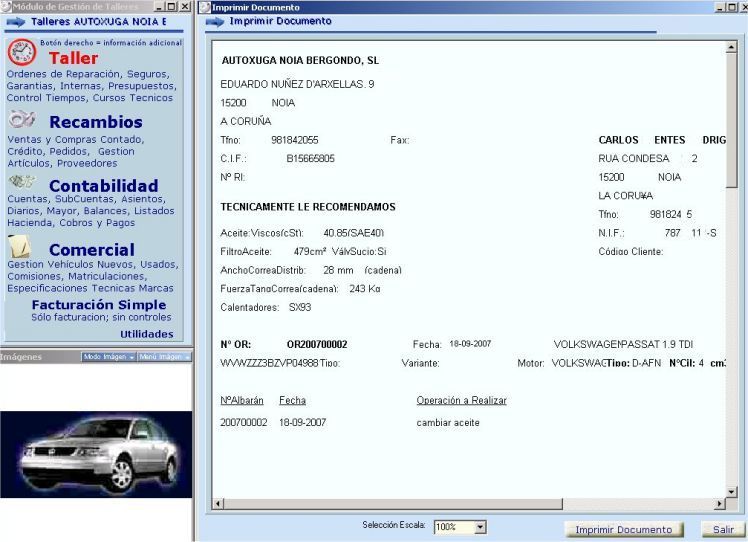This screenshot has height=542, width=748.
Task: Minimize the Imprimir Documento window
Action: pos(719,7)
